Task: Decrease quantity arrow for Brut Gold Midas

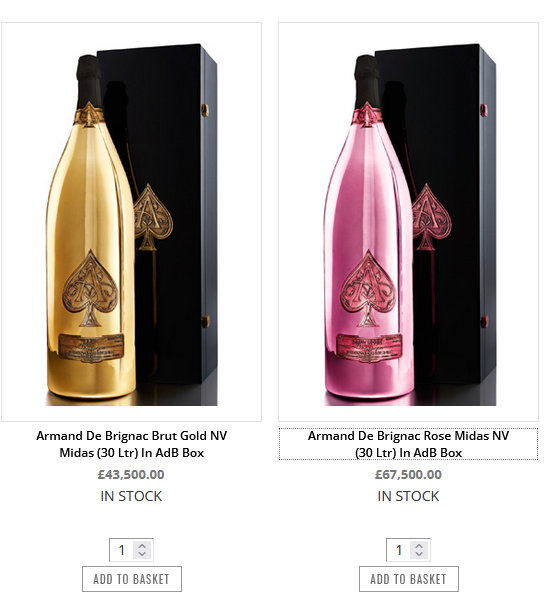Action: 142,554
